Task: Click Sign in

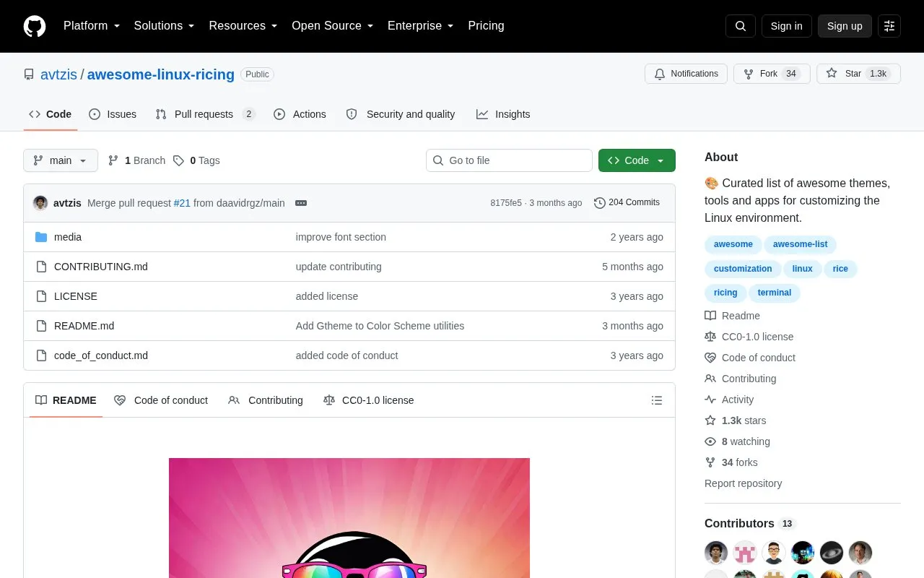Action: point(786,26)
